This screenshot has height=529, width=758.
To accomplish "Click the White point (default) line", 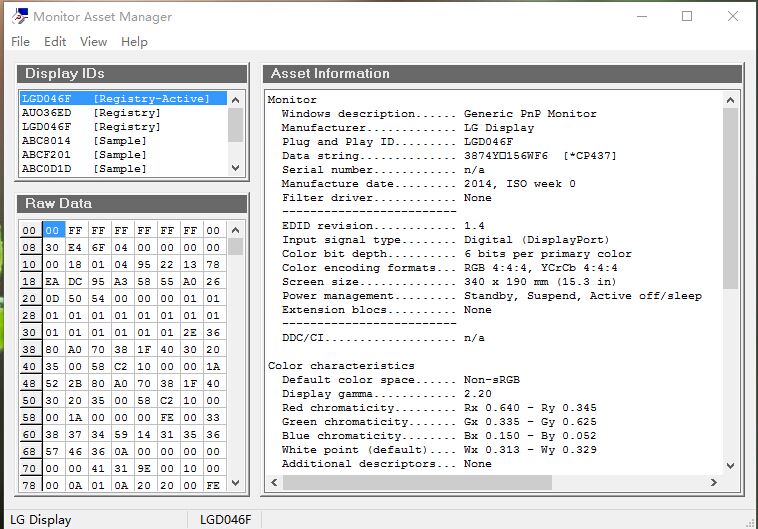I will [x=439, y=450].
